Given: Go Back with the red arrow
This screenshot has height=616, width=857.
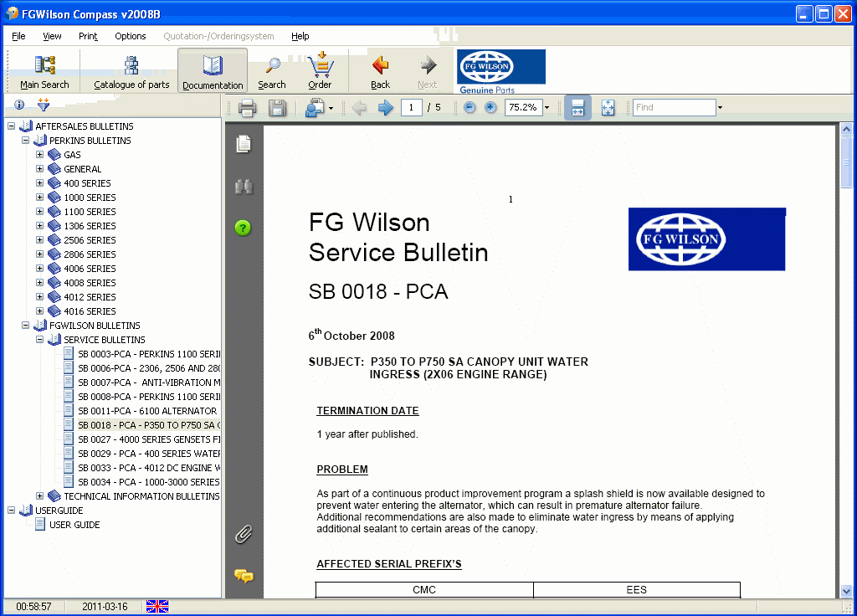Looking at the screenshot, I should [381, 72].
